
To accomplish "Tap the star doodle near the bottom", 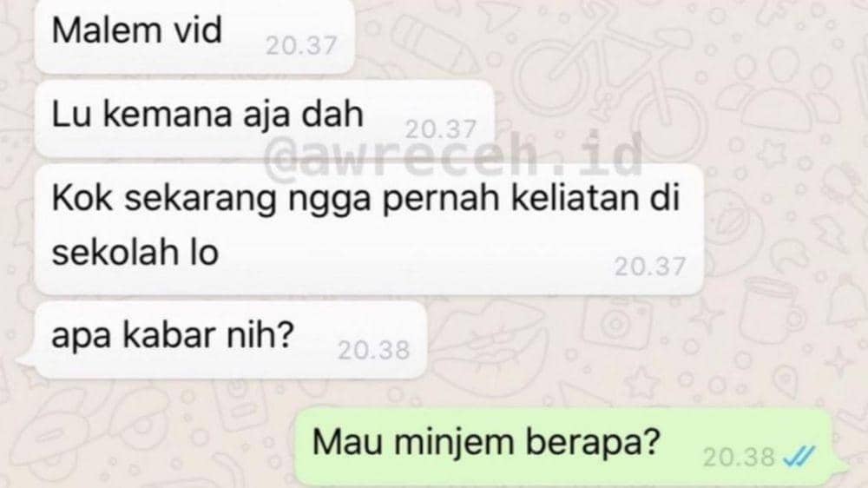I will (x=642, y=381).
